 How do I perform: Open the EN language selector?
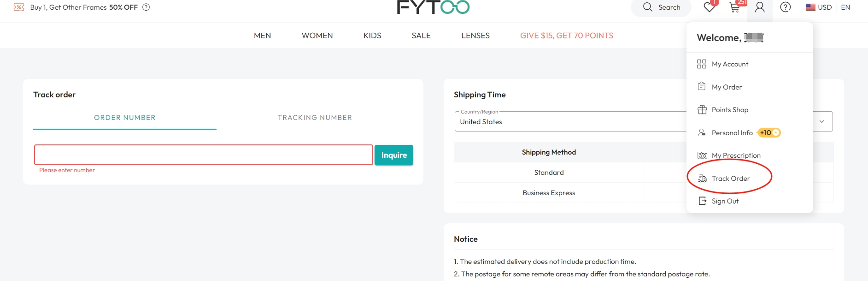[x=845, y=7]
